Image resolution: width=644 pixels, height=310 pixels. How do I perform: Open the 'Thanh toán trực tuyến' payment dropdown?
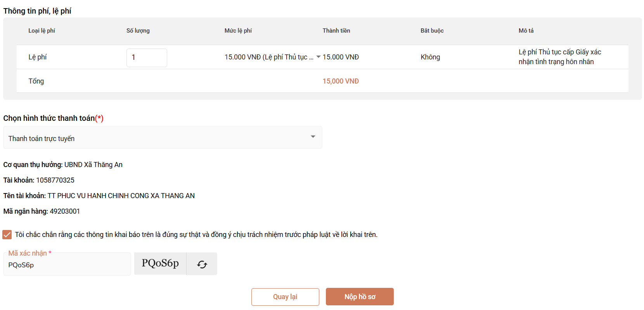pyautogui.click(x=162, y=138)
